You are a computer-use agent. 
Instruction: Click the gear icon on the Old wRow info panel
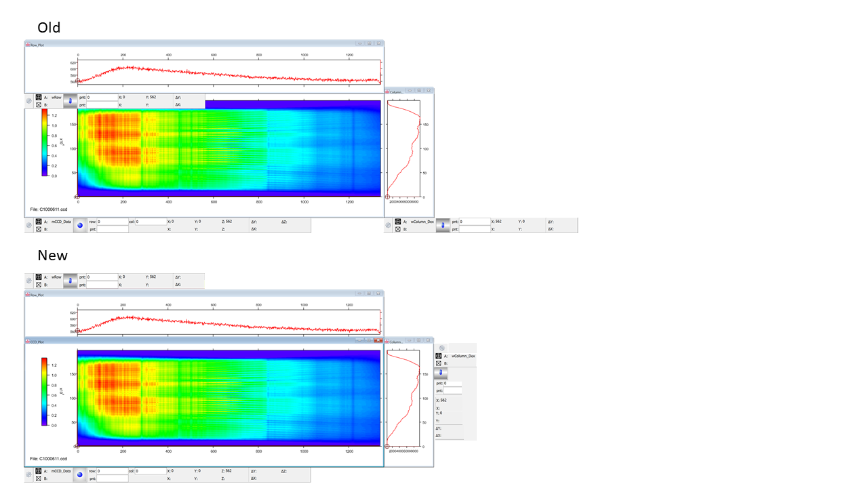[28, 102]
